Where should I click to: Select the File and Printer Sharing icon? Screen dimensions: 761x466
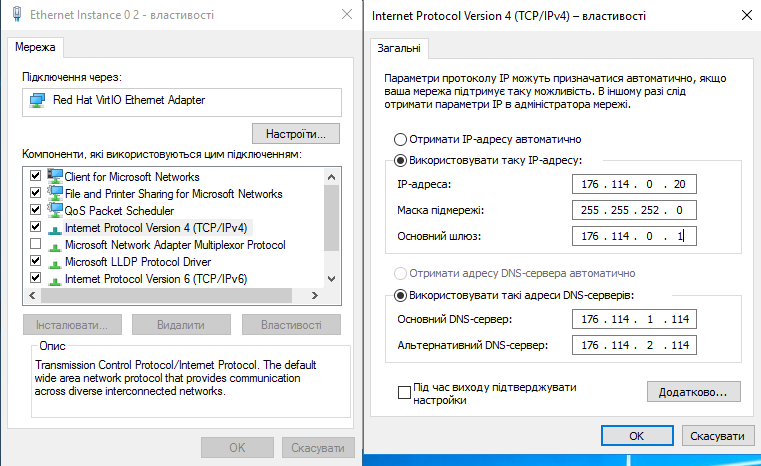point(55,193)
